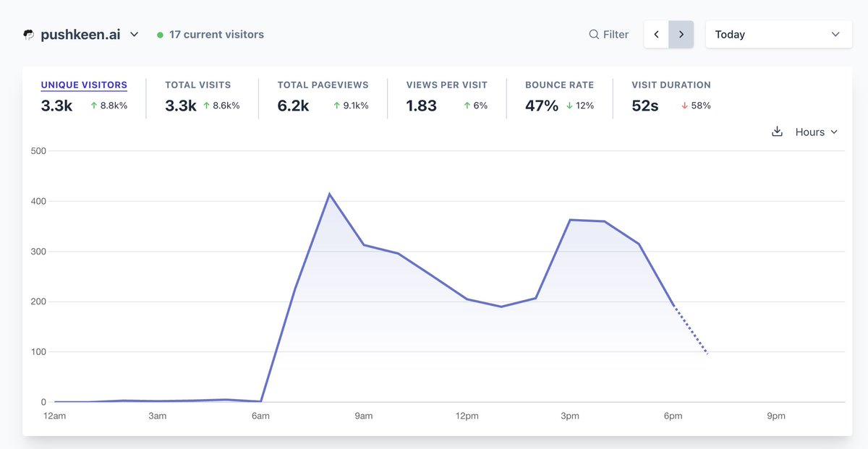868x449 pixels.
Task: Click the 3.3k unique visitors value
Action: click(x=57, y=106)
